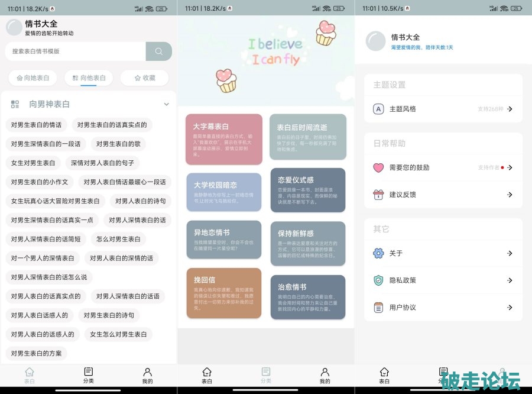The width and height of the screenshot is (532, 394).
Task: Open the 大字幕表白 card
Action: pyautogui.click(x=223, y=139)
